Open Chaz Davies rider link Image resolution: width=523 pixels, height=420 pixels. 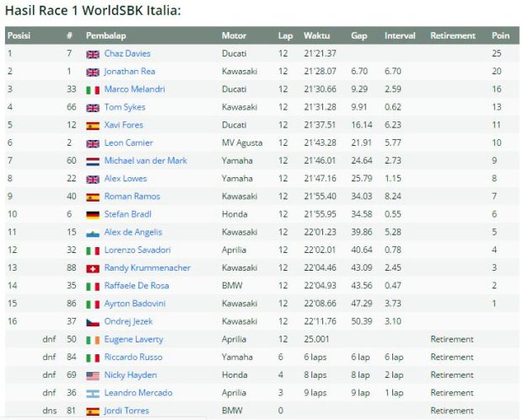click(x=127, y=53)
